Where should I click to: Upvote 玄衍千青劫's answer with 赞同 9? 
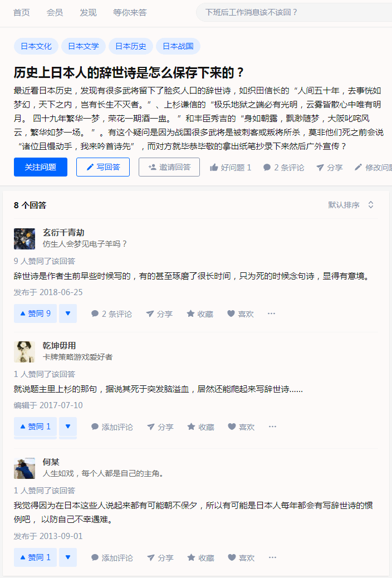pyautogui.click(x=36, y=314)
